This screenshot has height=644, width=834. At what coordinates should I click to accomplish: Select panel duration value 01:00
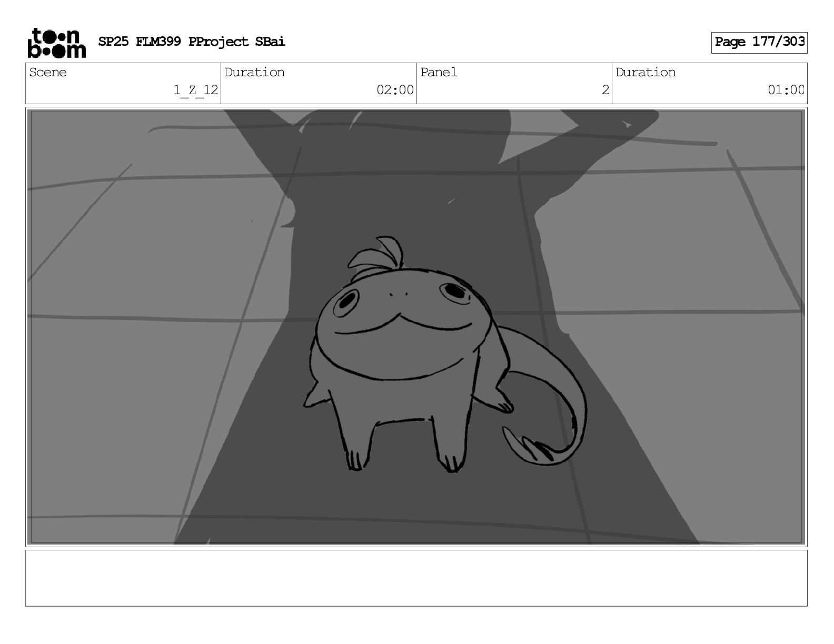pyautogui.click(x=786, y=90)
